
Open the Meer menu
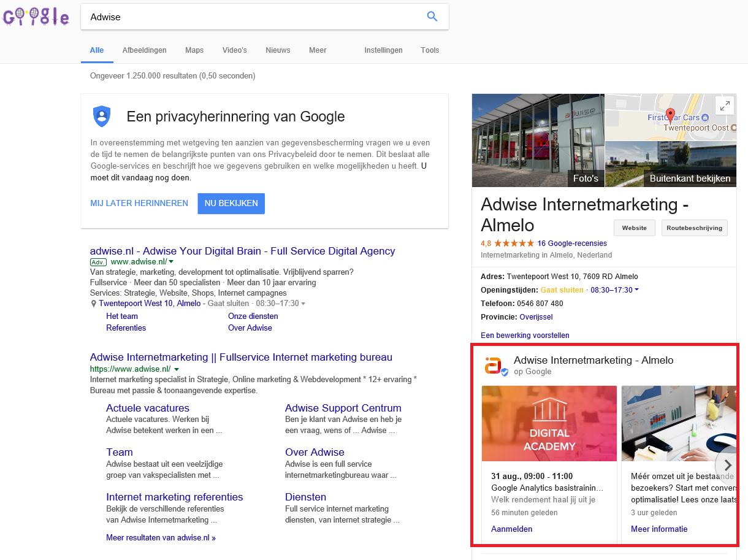click(318, 50)
